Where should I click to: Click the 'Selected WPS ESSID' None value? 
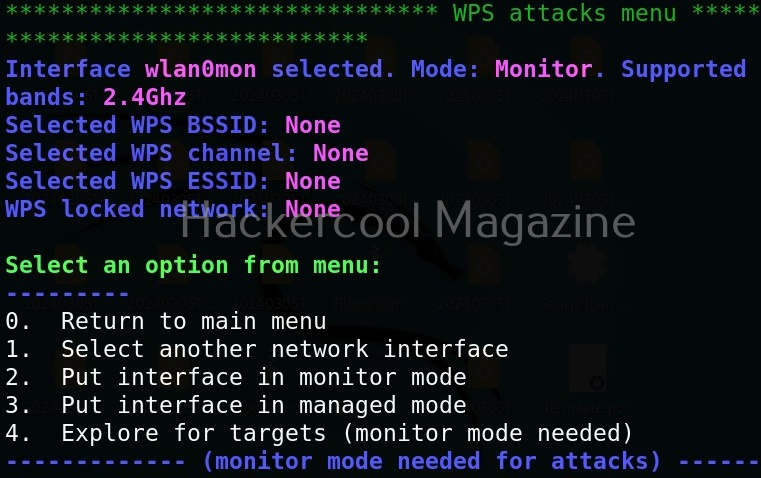(313, 181)
